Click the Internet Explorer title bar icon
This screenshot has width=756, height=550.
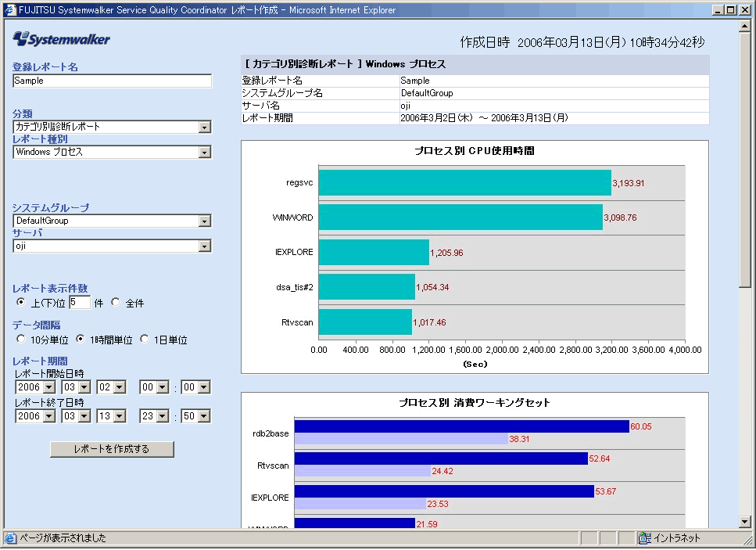click(10, 9)
